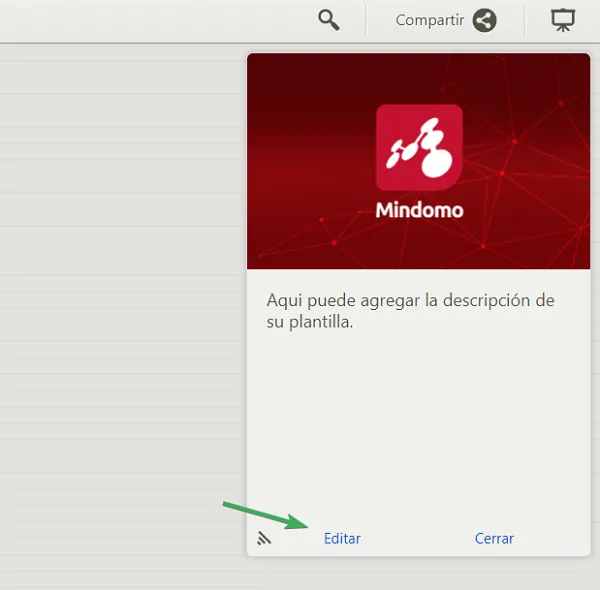Click the Mindomo title text in the banner
The height and width of the screenshot is (590, 600).
(x=419, y=210)
